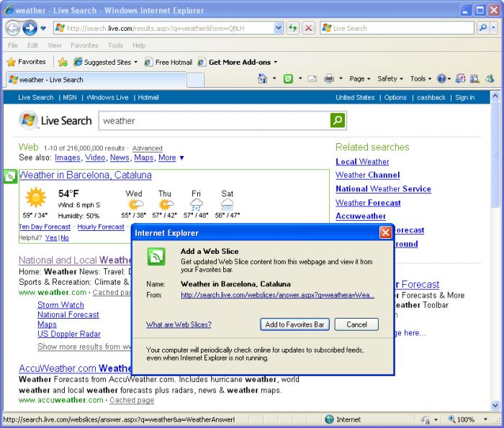Image resolution: width=504 pixels, height=428 pixels.
Task: Click the Refresh page icon
Action: 293,28
